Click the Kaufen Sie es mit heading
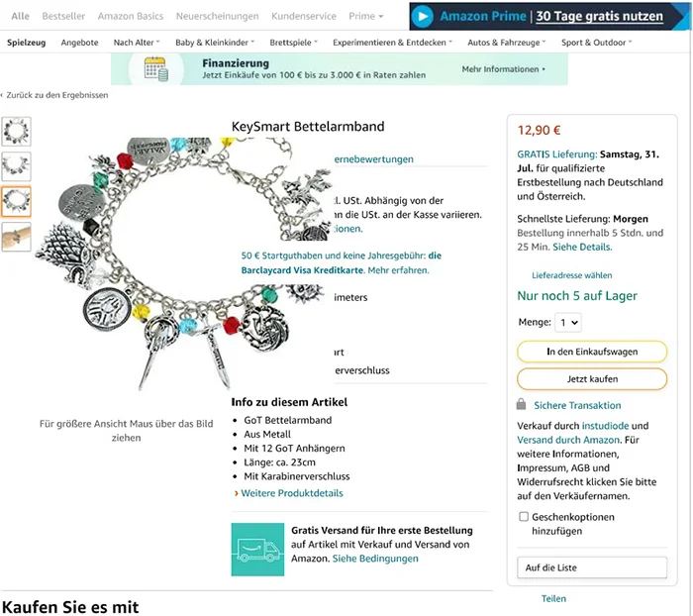This screenshot has height=616, width=693. tap(70, 607)
